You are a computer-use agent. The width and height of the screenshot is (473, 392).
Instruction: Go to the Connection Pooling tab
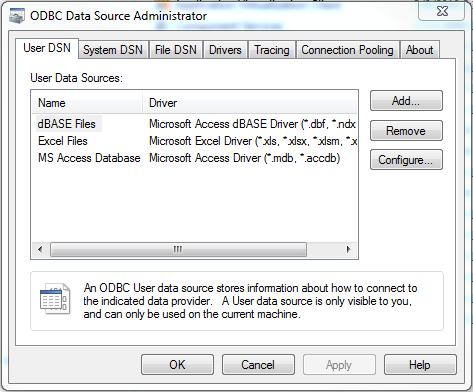(x=347, y=50)
